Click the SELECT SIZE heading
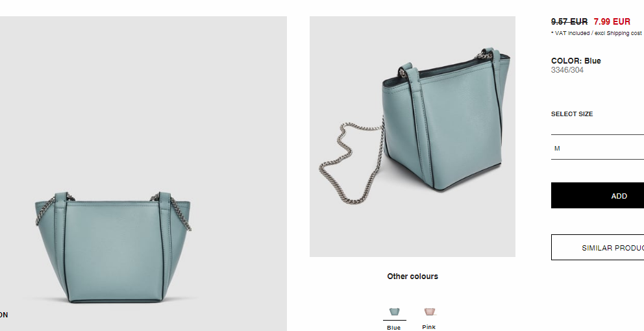This screenshot has width=644, height=331. tap(572, 114)
